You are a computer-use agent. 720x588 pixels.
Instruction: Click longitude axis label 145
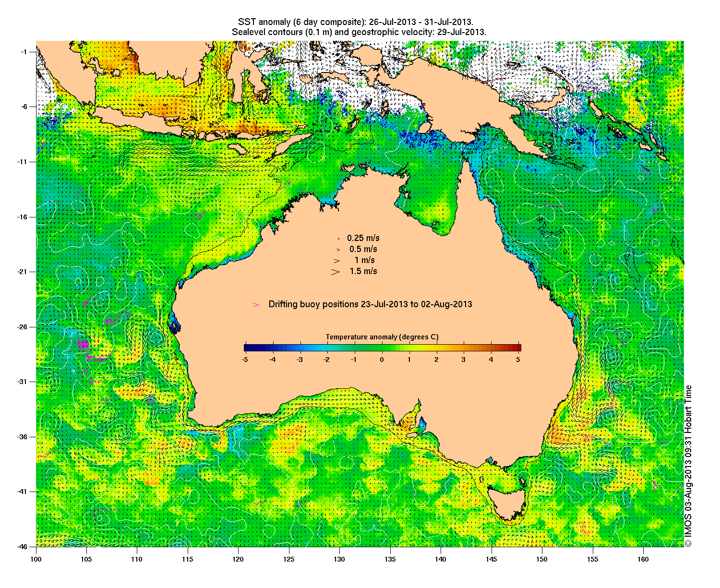click(x=492, y=559)
